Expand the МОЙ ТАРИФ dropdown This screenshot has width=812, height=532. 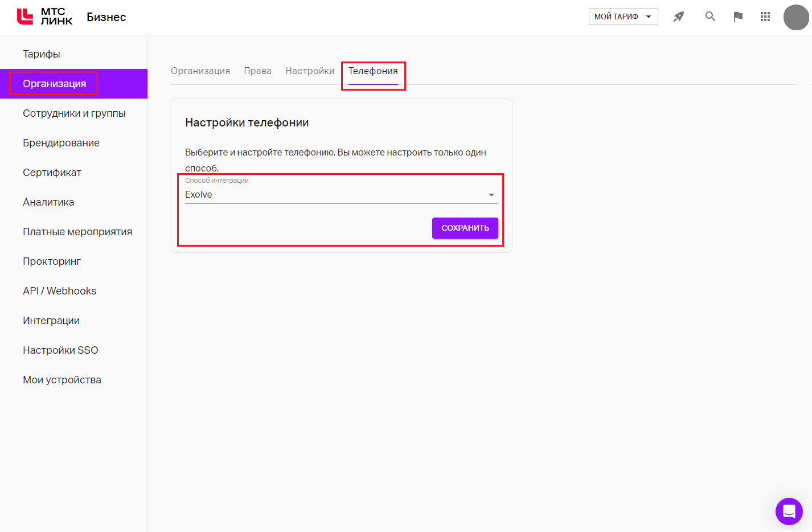[x=624, y=17]
